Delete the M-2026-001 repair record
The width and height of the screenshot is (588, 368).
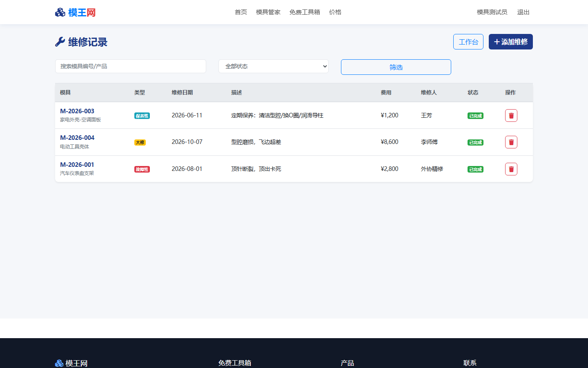(511, 169)
